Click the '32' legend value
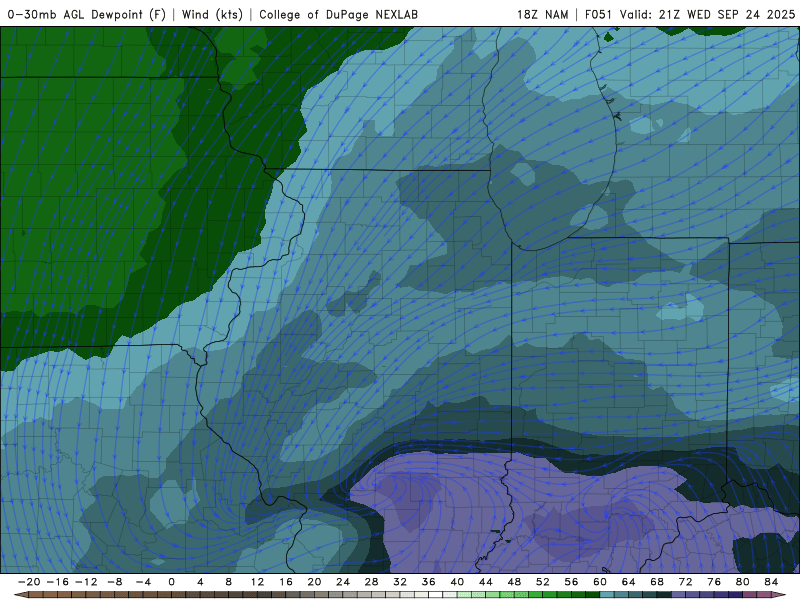Screen dimensions: 800x600 point(400,582)
